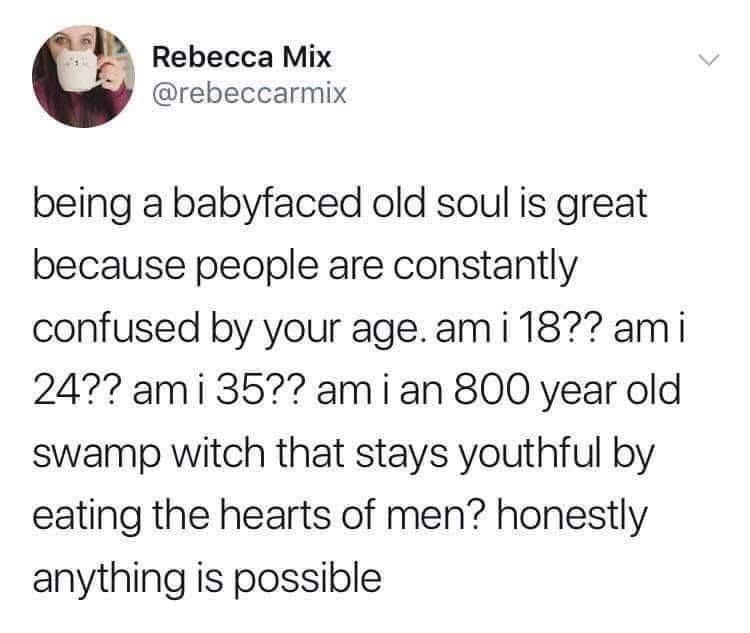Open the @rebeccarmix handle link
This screenshot has height=633, width=750.
point(249,94)
